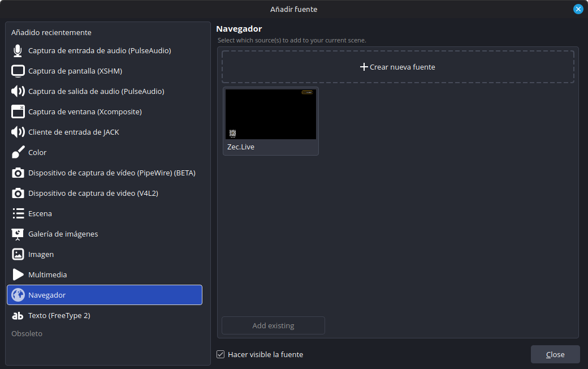Choose the JACK input client speaker icon
Screen dimensions: 588x369
(18, 132)
